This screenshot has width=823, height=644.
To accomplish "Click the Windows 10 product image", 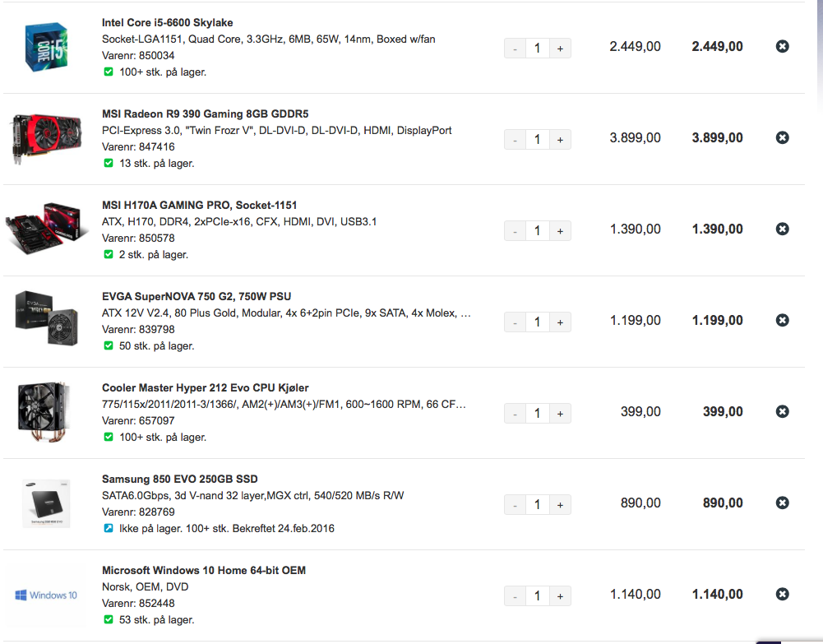I will tap(46, 595).
